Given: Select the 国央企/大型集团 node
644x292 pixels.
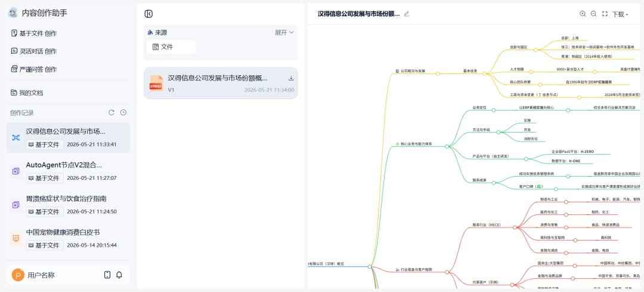Looking at the screenshot, I should (x=551, y=263).
